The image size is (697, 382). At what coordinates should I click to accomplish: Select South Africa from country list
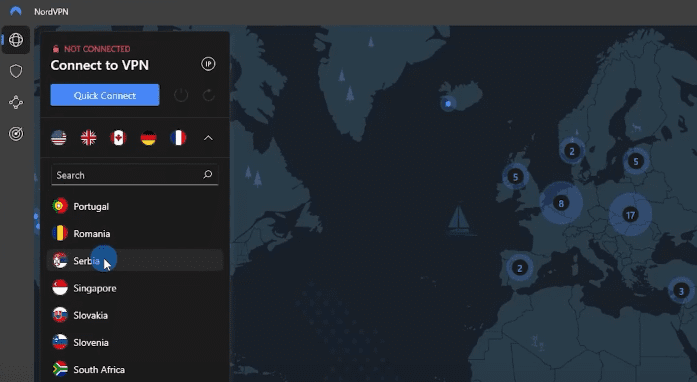(135, 369)
